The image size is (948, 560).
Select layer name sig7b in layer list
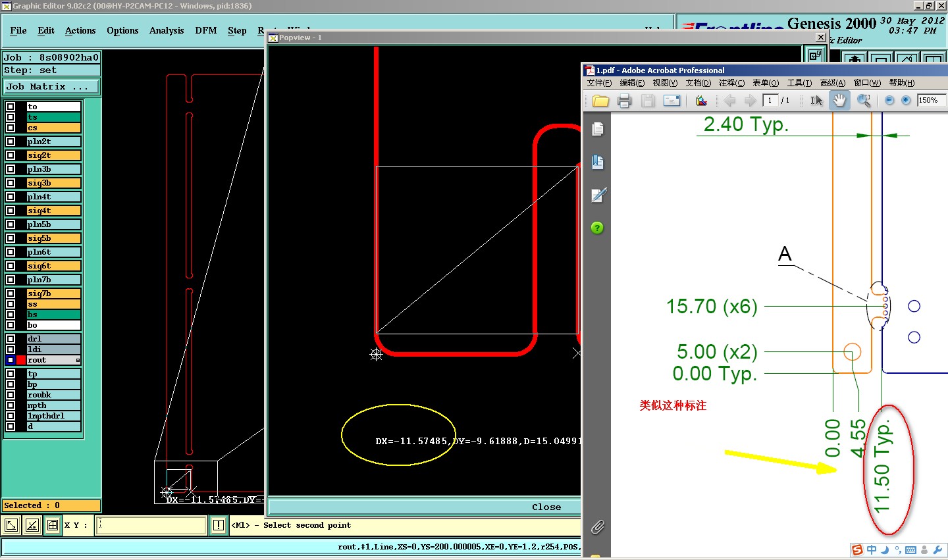[53, 293]
